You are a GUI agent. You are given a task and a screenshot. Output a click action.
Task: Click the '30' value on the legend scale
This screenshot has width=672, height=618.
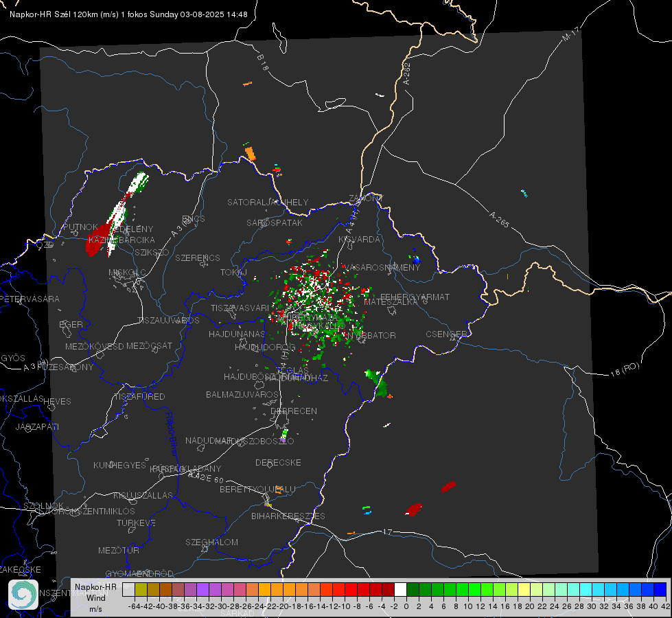592,606
